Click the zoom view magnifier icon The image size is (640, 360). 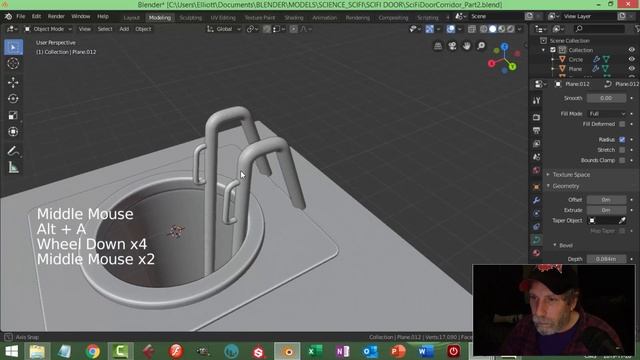(x=481, y=46)
